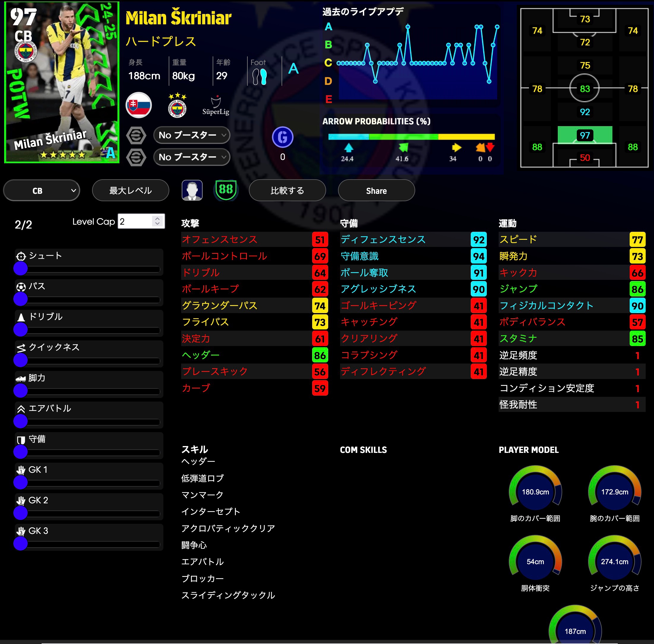Click the SüperLig league logo
This screenshot has height=644, width=654.
(x=216, y=106)
